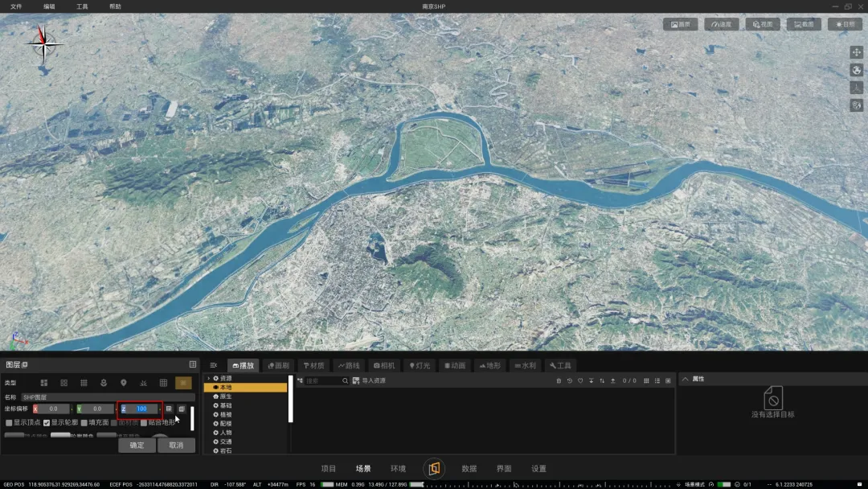This screenshot has width=868, height=489.
Task: Switch resource list to grid view
Action: pyautogui.click(x=646, y=380)
